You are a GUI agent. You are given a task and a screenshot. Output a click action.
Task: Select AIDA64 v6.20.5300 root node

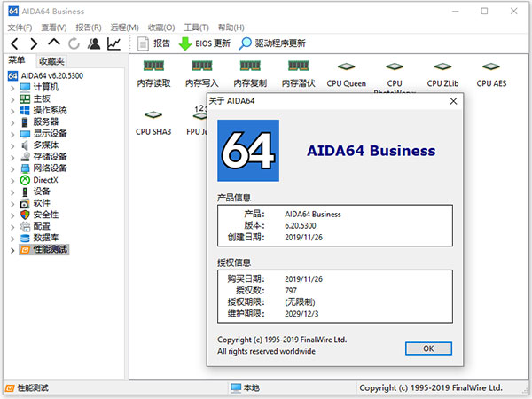tap(45, 75)
